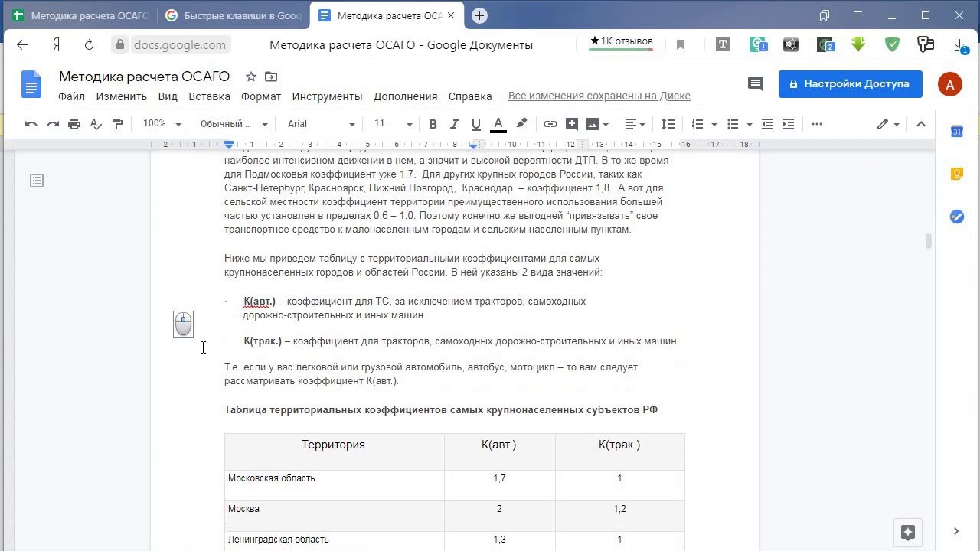Open the text alignment dropdown
Screen dimensions: 980x551
(x=635, y=124)
